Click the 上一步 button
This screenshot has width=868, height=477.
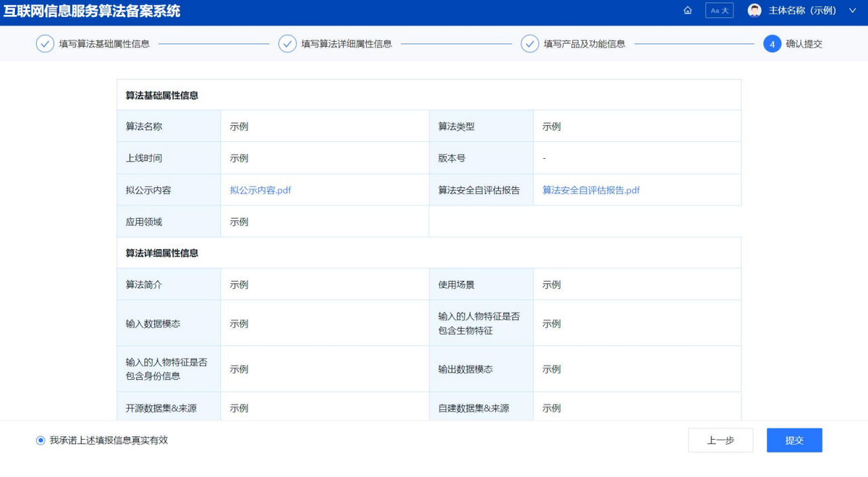(x=720, y=440)
